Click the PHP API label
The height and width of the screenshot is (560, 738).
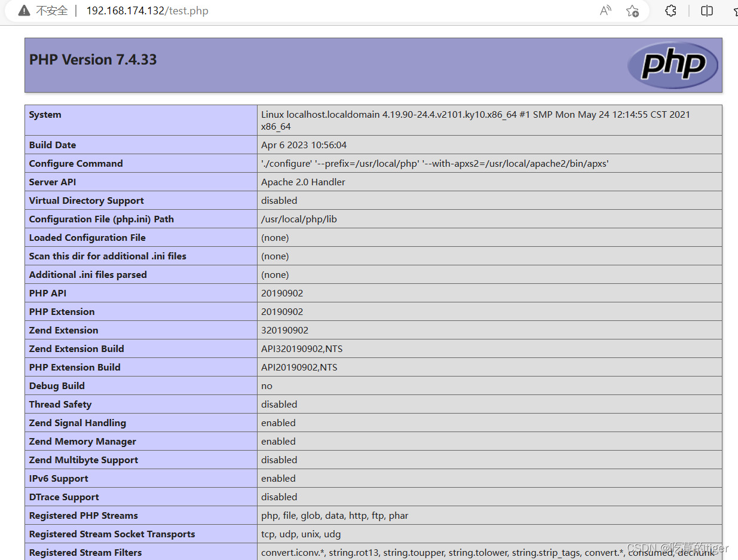[x=48, y=293]
